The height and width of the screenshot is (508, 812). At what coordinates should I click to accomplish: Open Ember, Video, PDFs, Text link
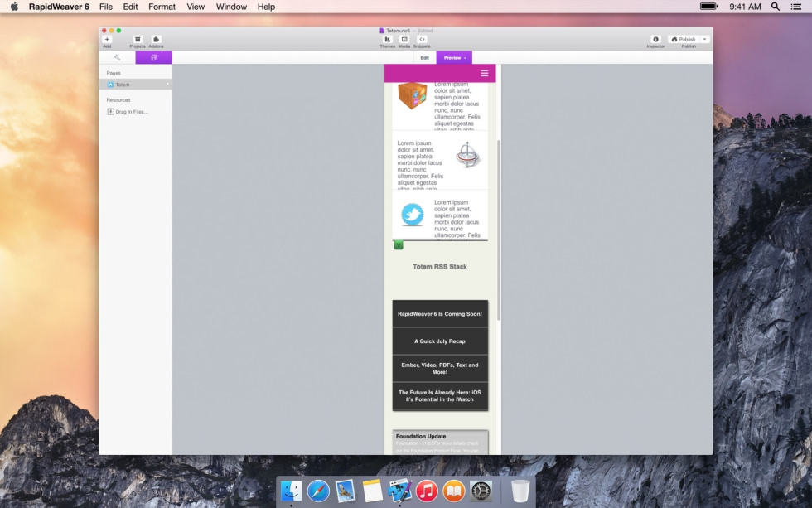pos(440,368)
